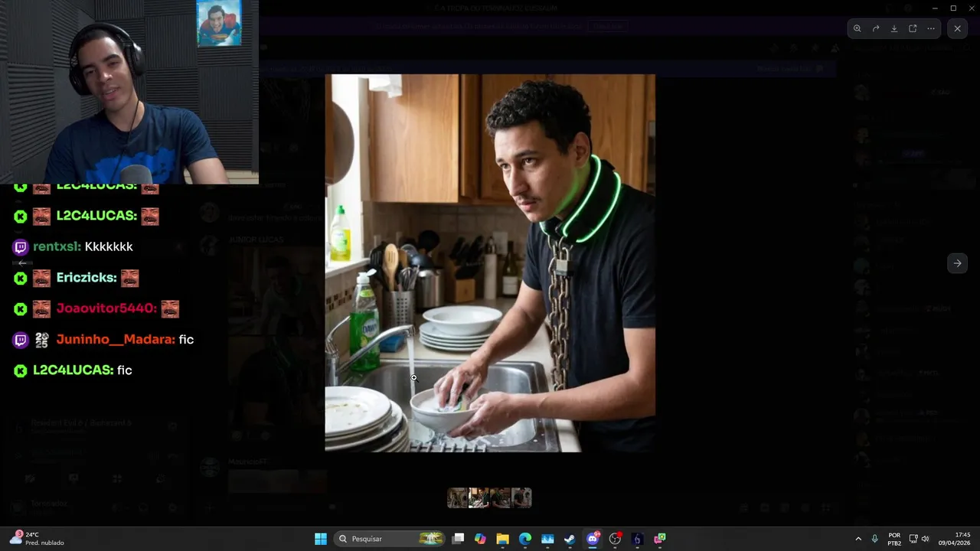Close the image viewer with the X button
The width and height of the screenshot is (980, 551).
tap(957, 28)
